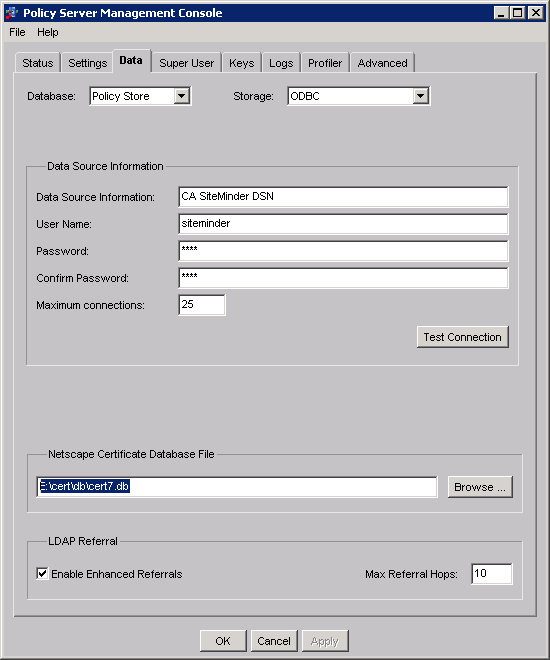Confirm with the OK button
Image resolution: width=550 pixels, height=660 pixels.
pyautogui.click(x=223, y=641)
